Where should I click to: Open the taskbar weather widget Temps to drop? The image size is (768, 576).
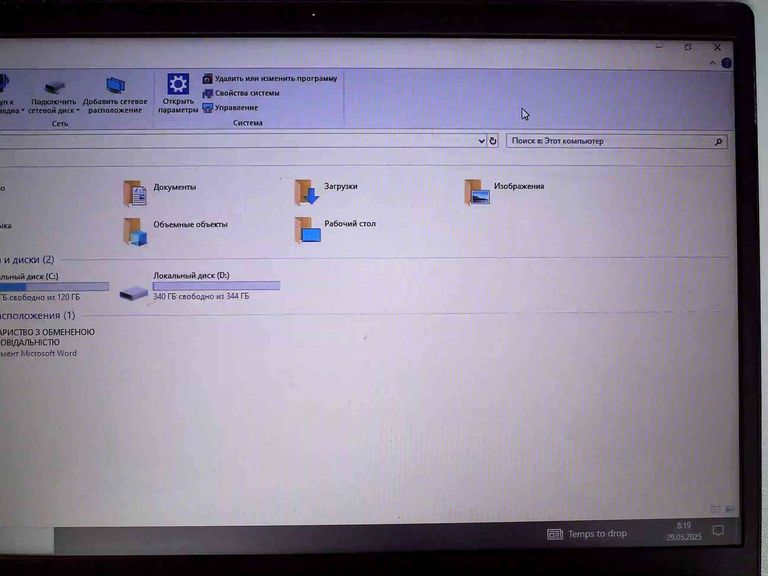click(588, 533)
